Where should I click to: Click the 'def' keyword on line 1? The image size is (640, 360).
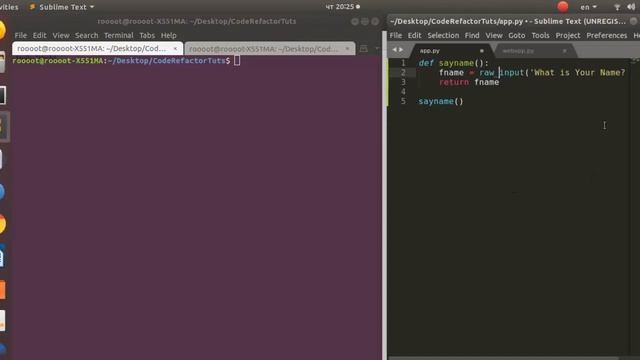pos(426,63)
